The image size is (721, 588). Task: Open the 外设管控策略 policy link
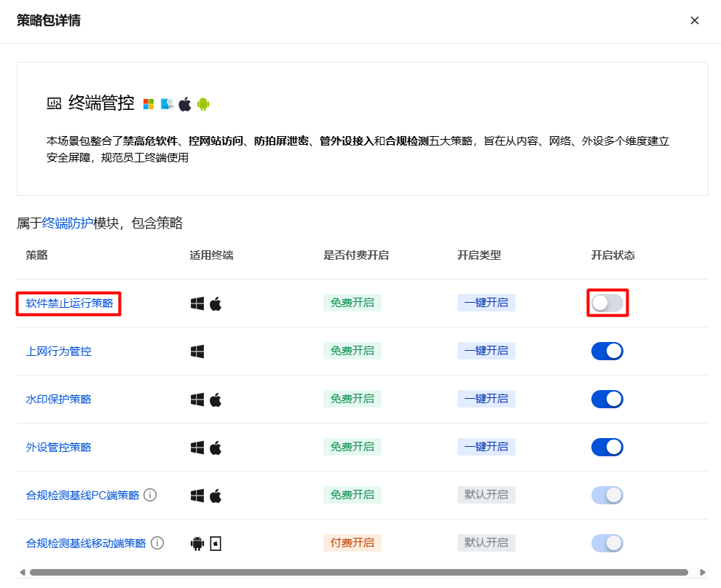(58, 447)
